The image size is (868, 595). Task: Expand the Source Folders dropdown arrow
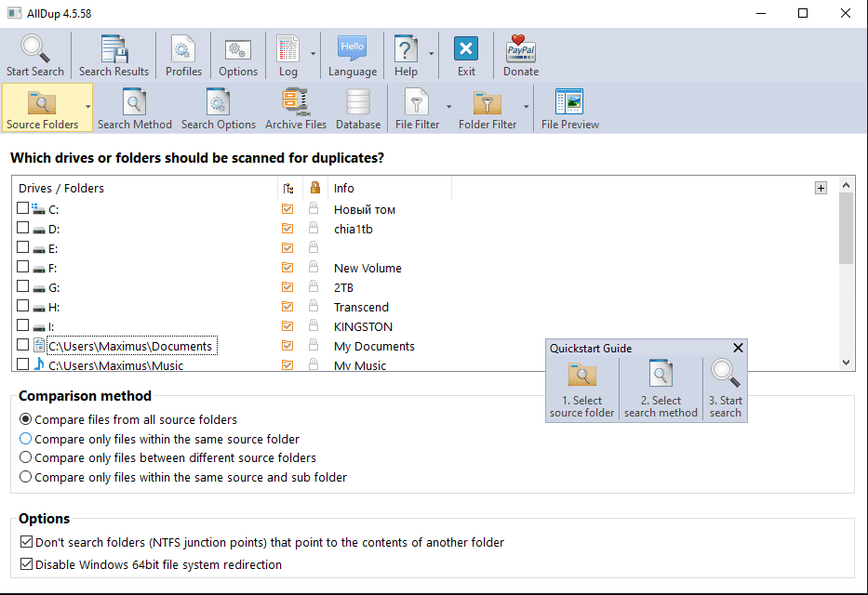point(87,106)
